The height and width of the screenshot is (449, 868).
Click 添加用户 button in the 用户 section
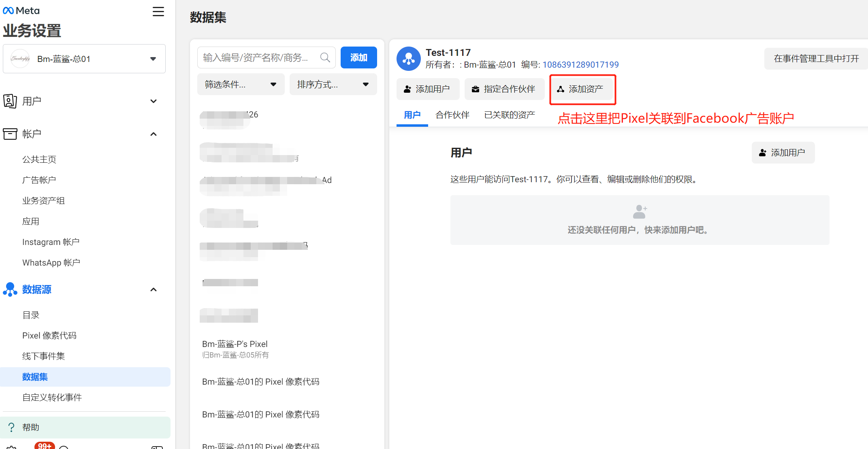(x=783, y=153)
